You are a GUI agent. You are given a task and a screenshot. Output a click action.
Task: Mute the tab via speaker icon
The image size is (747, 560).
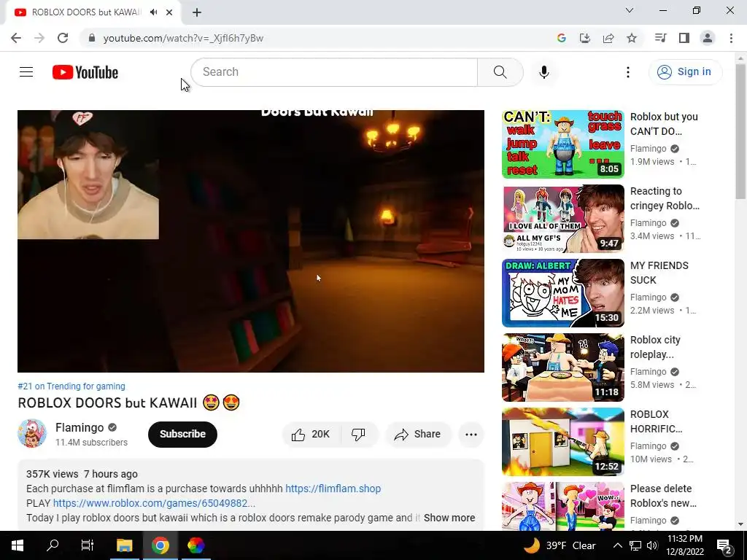[153, 12]
